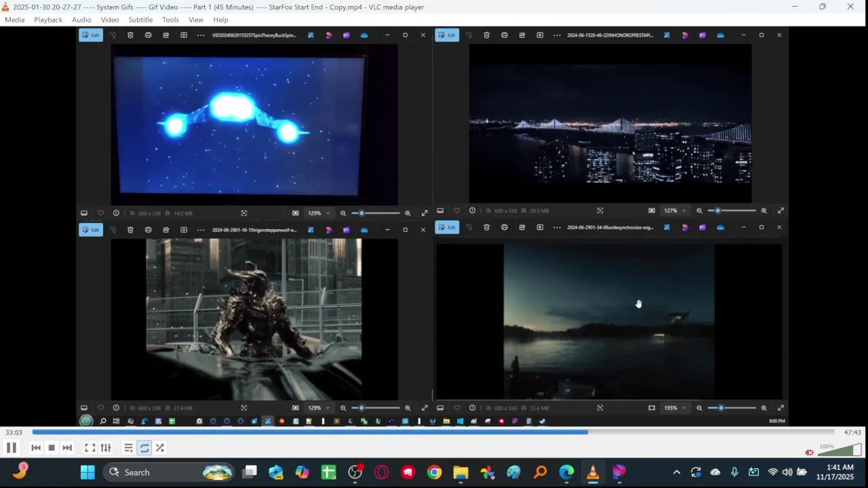Open the Tools menu

coord(171,20)
